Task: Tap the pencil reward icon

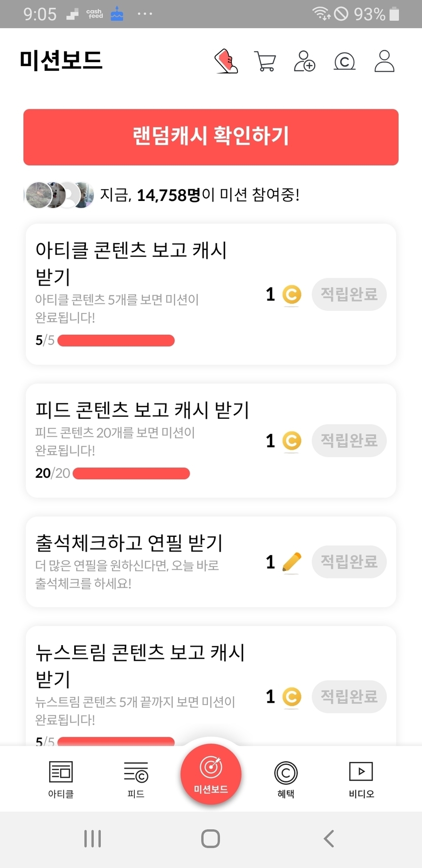Action: (x=291, y=562)
